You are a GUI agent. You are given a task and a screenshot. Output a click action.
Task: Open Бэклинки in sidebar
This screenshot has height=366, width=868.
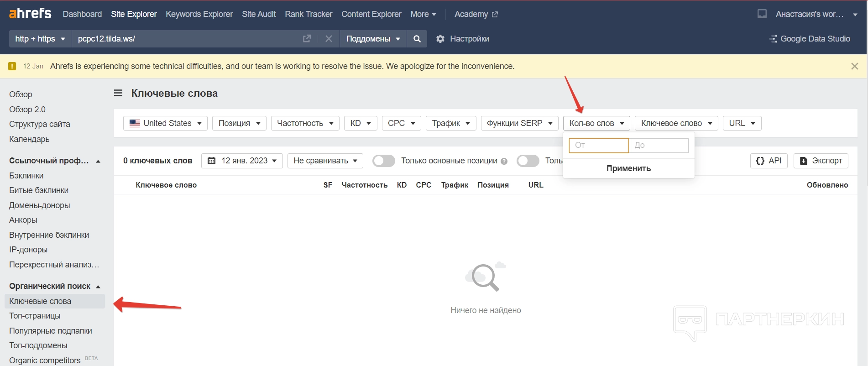(26, 176)
